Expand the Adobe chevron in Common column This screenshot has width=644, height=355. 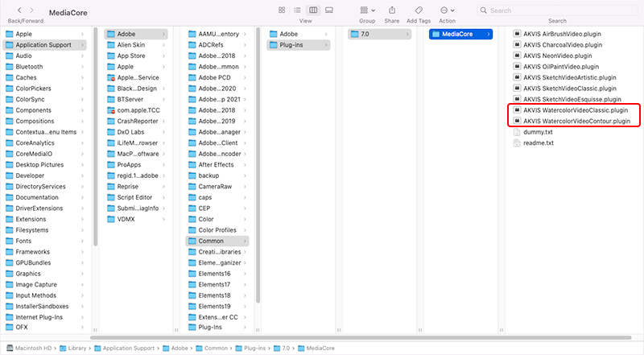click(326, 34)
